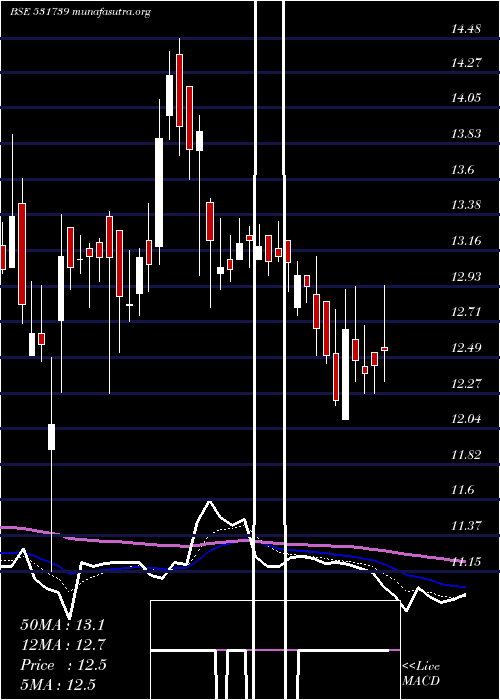
Task: Click the 13.83 price axis label
Action: point(466,133)
